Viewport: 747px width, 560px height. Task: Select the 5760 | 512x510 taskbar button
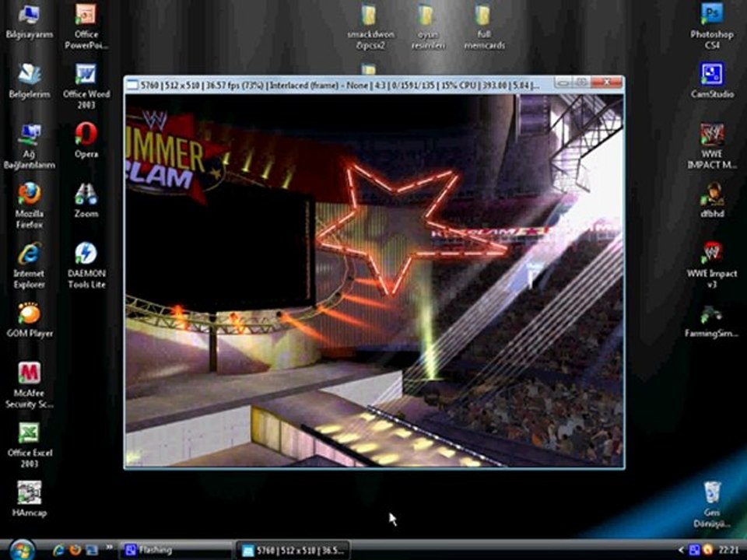293,551
